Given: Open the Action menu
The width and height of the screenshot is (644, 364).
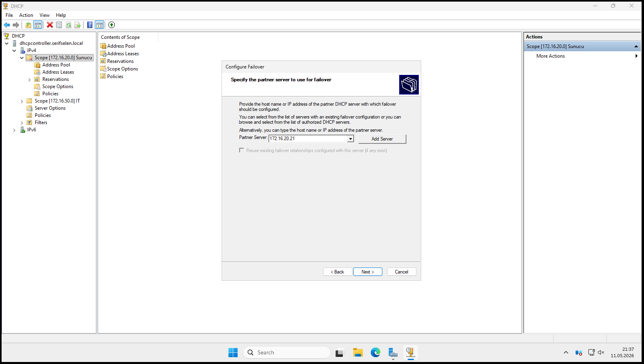Looking at the screenshot, I should click(26, 15).
